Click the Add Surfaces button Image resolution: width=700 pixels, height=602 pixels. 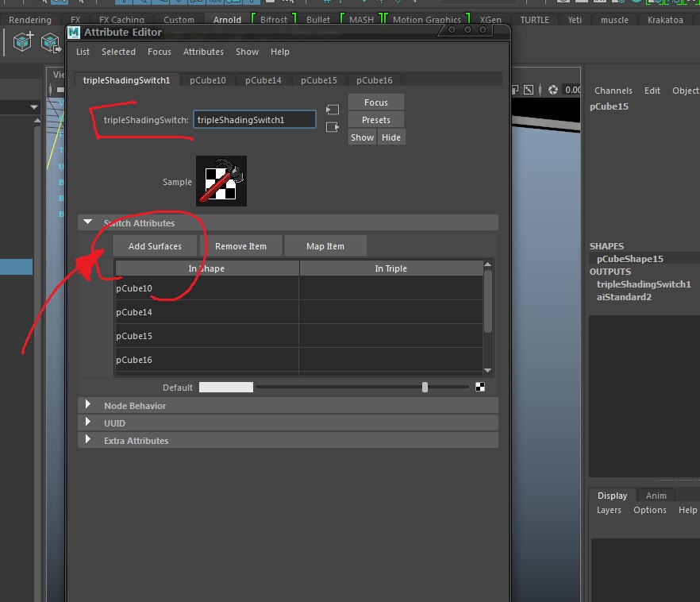pos(155,246)
